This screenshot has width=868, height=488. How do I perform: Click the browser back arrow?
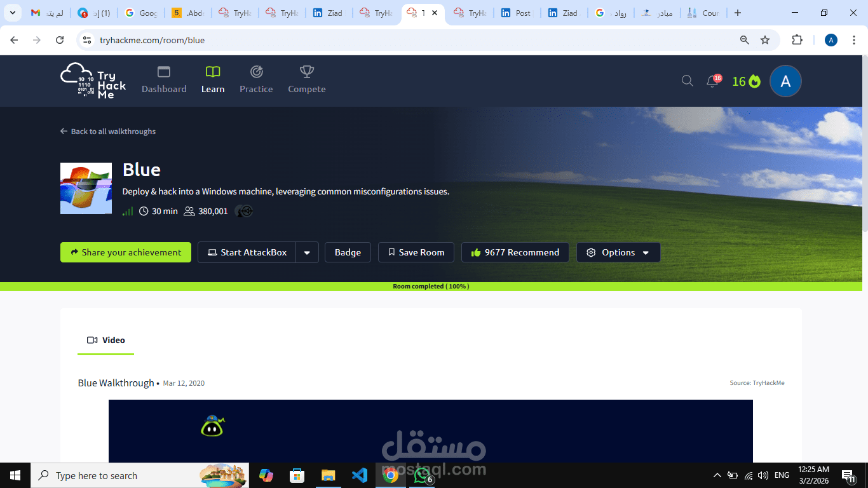point(14,40)
